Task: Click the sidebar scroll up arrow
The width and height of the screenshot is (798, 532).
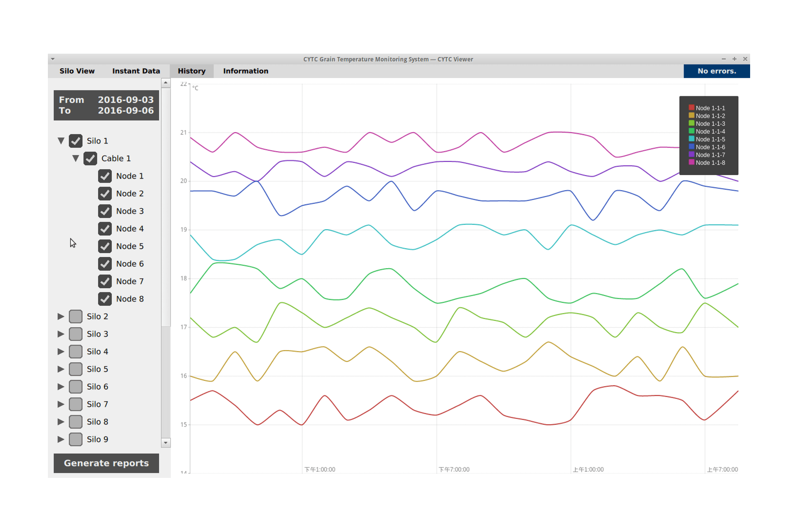Action: [x=166, y=83]
